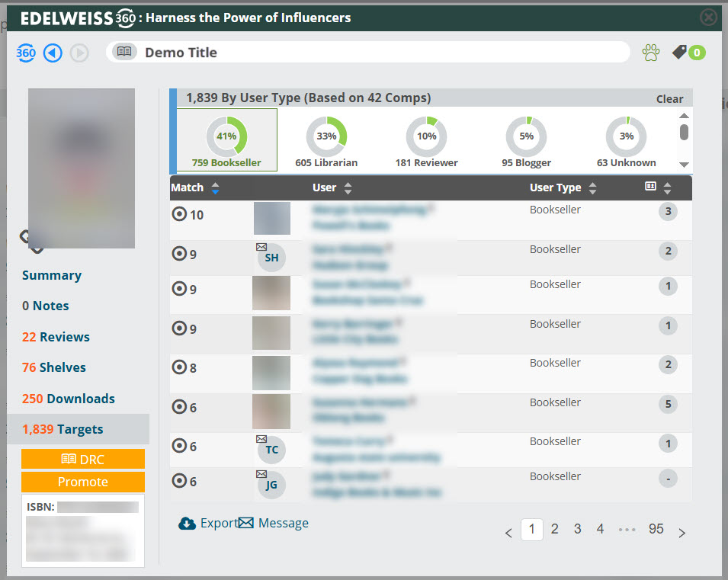The image size is (728, 580).
Task: Filter by 63 Unknown donut
Action: [627, 142]
